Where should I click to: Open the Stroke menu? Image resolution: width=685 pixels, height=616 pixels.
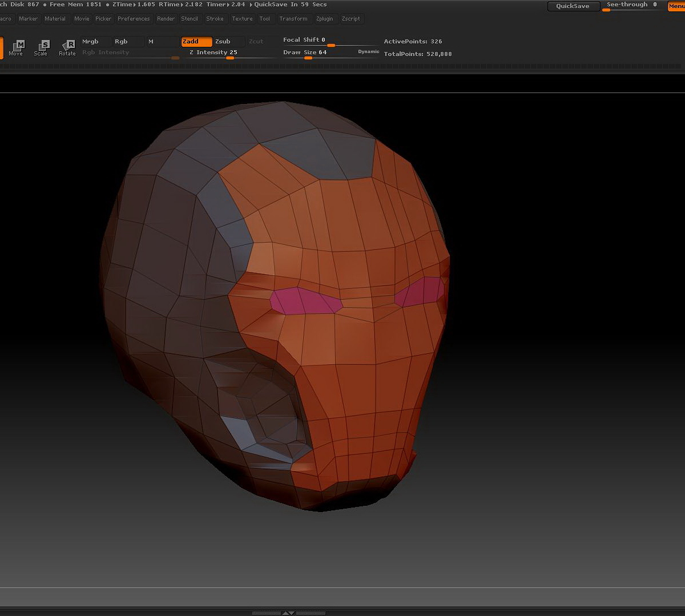(x=215, y=19)
